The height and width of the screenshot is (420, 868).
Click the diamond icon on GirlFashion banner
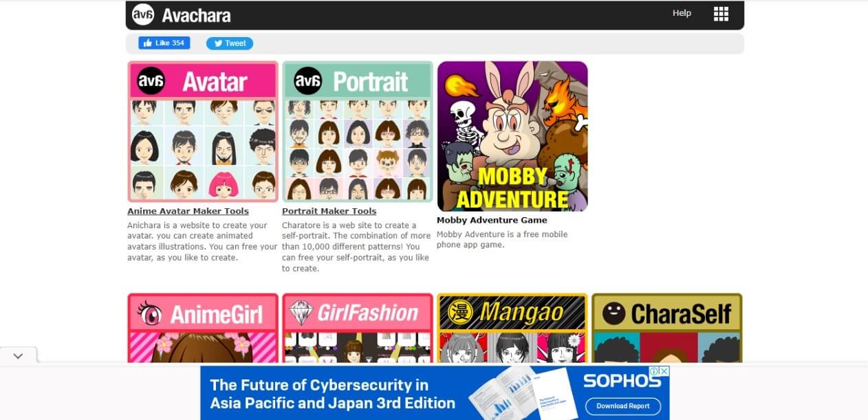(300, 313)
